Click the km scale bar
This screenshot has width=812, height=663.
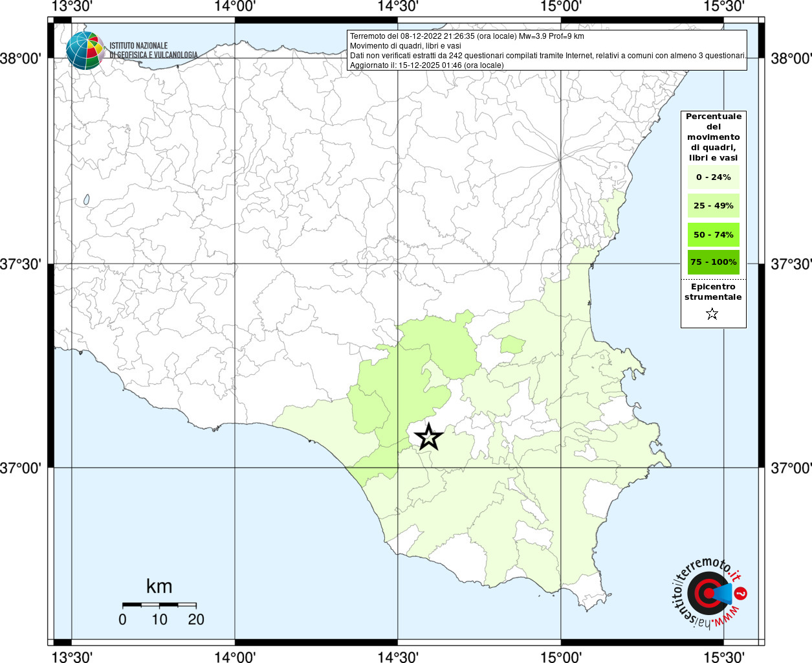pos(159,605)
